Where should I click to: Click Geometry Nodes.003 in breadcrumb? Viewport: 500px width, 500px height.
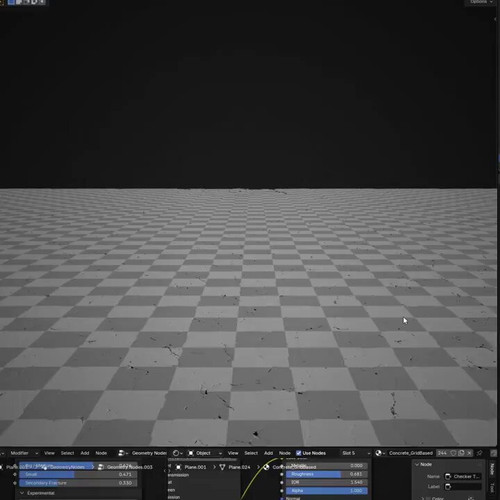130,467
